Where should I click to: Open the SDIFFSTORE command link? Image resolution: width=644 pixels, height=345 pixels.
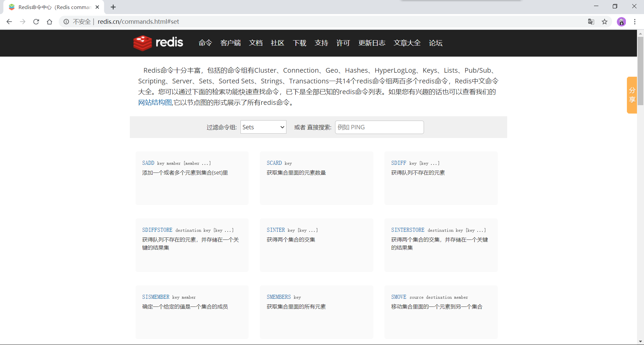[157, 230]
